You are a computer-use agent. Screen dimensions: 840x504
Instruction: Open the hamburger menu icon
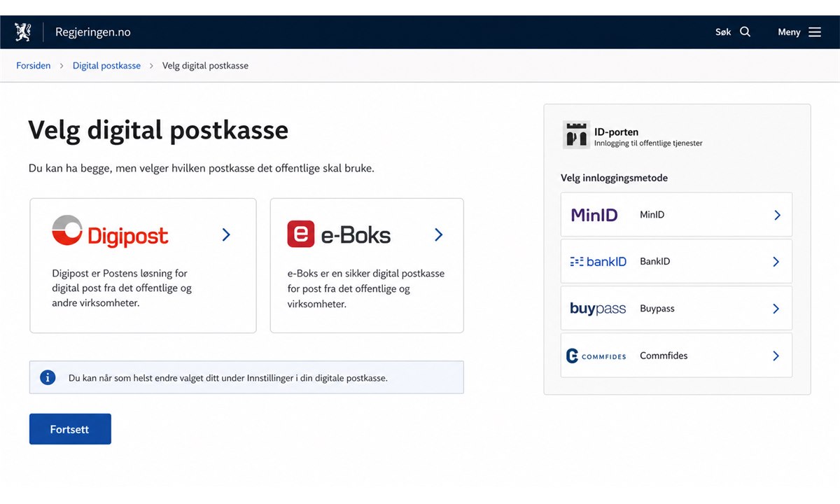pos(815,32)
